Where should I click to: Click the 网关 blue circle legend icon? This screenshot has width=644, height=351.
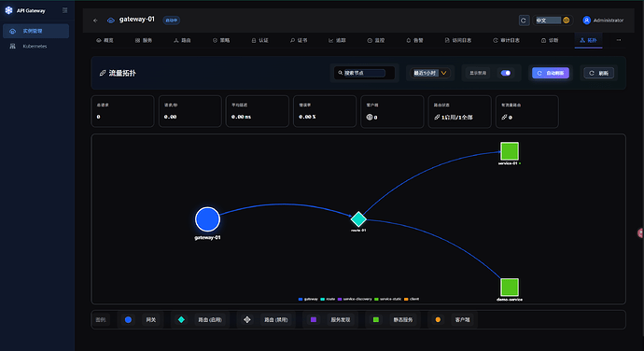click(x=128, y=320)
